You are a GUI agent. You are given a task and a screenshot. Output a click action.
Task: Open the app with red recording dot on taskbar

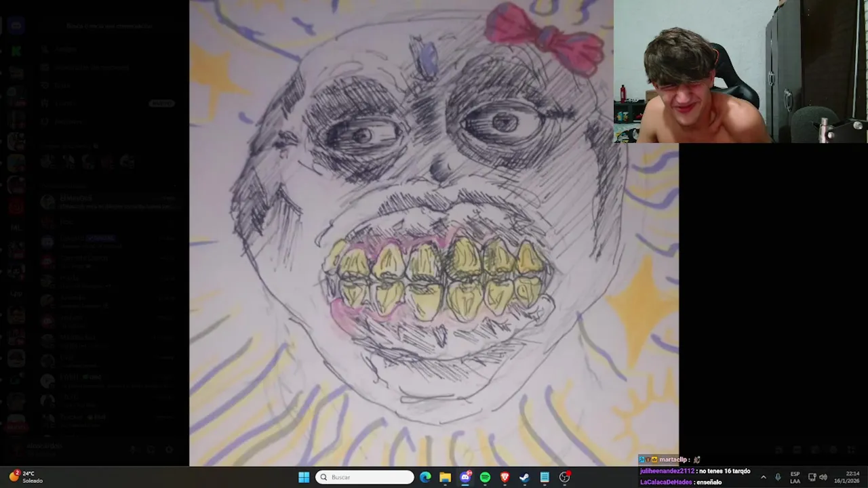(x=564, y=477)
